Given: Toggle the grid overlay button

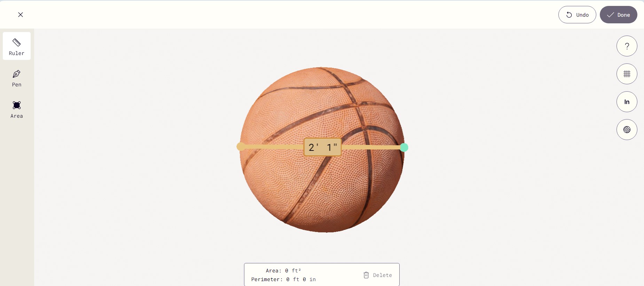Looking at the screenshot, I should tap(627, 74).
